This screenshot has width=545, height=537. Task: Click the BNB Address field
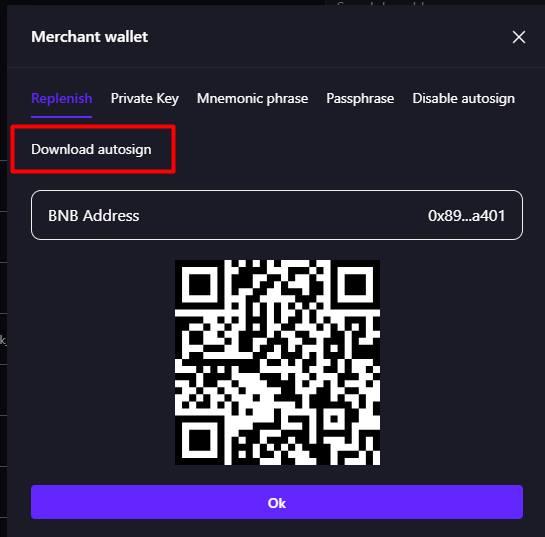277,215
